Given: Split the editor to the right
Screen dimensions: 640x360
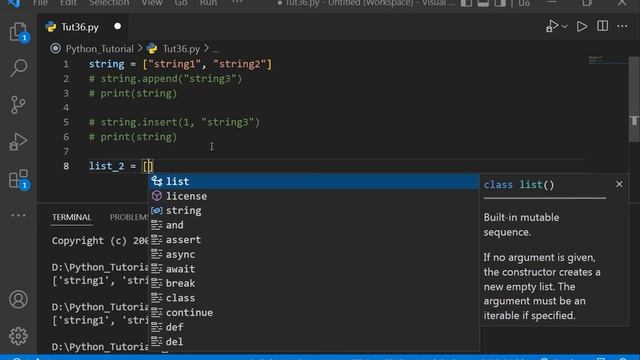Looking at the screenshot, I should point(602,26).
